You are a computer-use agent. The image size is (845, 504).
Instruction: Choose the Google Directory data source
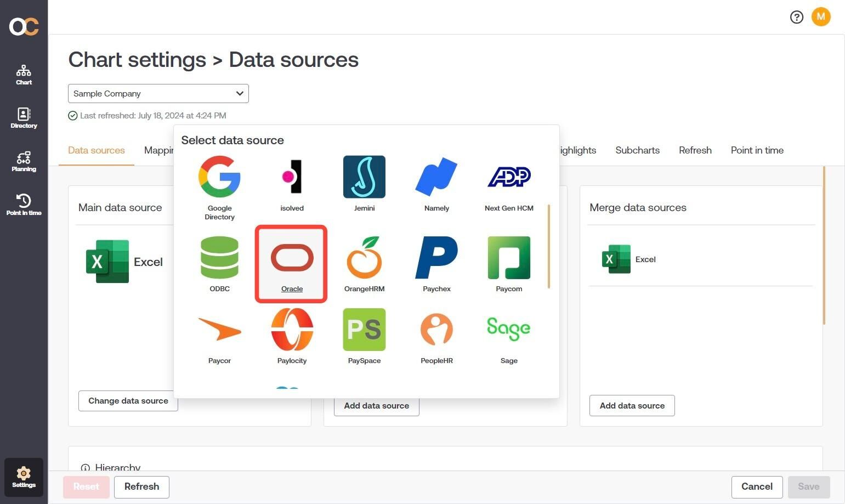219,188
